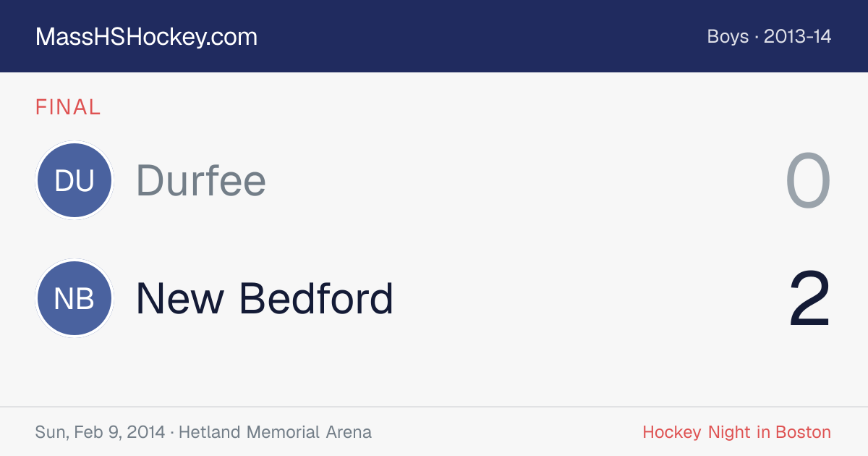Image resolution: width=868 pixels, height=456 pixels.
Task: Click the word Arena in the venue name
Action: click(349, 432)
